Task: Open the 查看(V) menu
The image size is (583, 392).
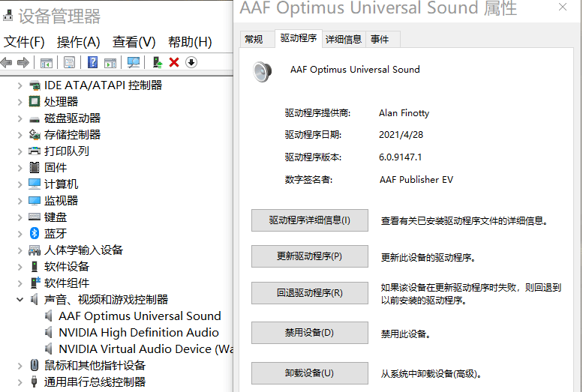Action: pyautogui.click(x=134, y=42)
